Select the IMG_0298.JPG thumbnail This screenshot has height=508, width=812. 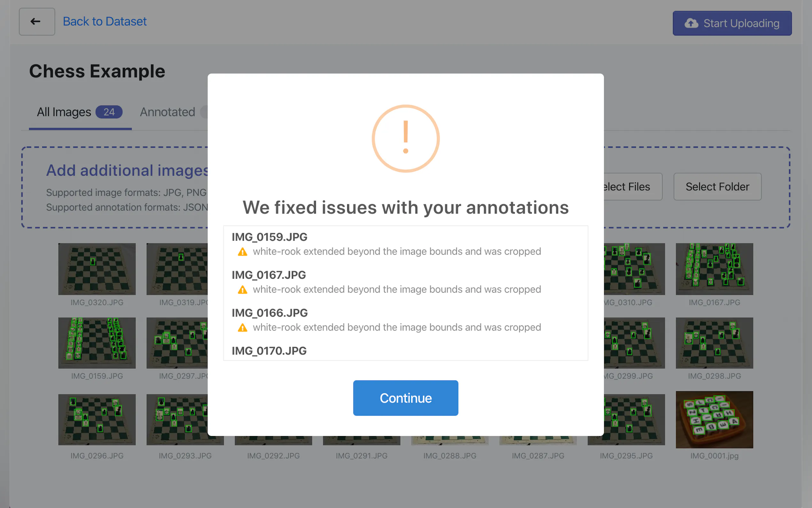(x=714, y=343)
